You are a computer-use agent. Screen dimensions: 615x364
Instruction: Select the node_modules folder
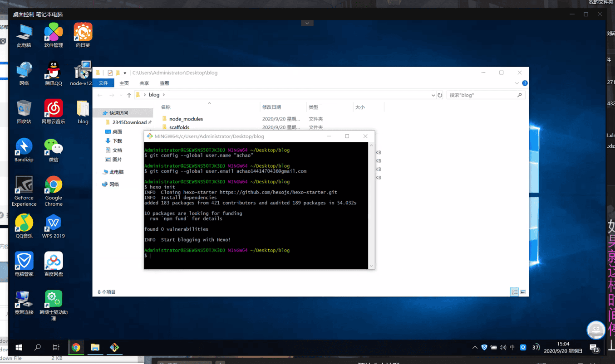[x=186, y=119]
